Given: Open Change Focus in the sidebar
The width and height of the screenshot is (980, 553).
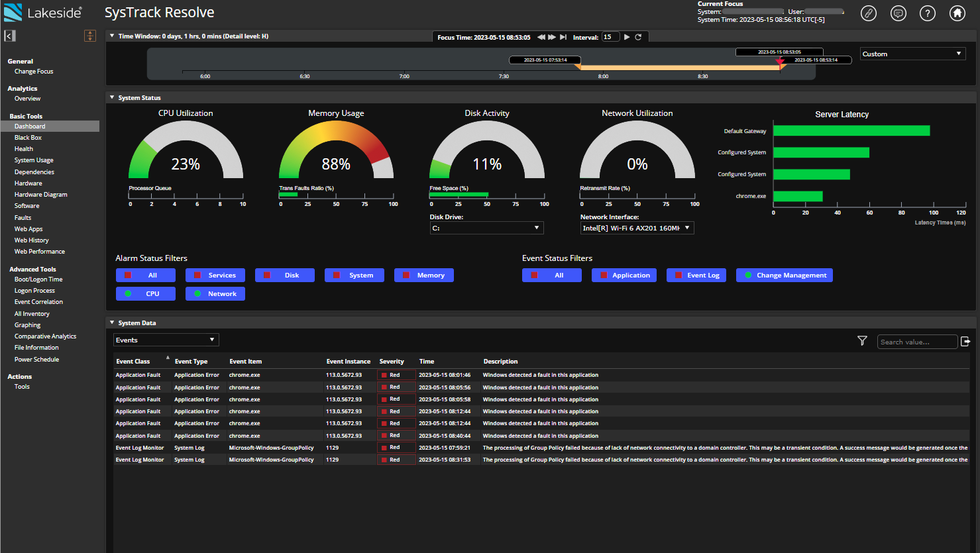Looking at the screenshot, I should click(x=34, y=72).
